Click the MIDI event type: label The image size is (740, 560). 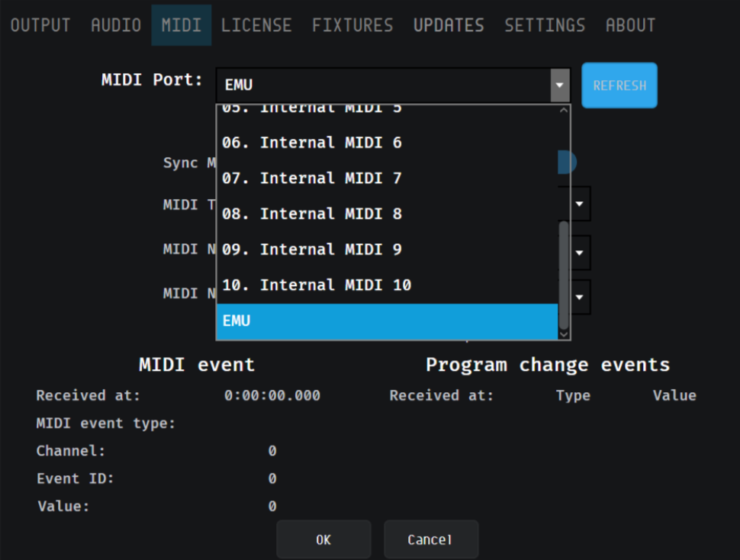[x=106, y=423]
